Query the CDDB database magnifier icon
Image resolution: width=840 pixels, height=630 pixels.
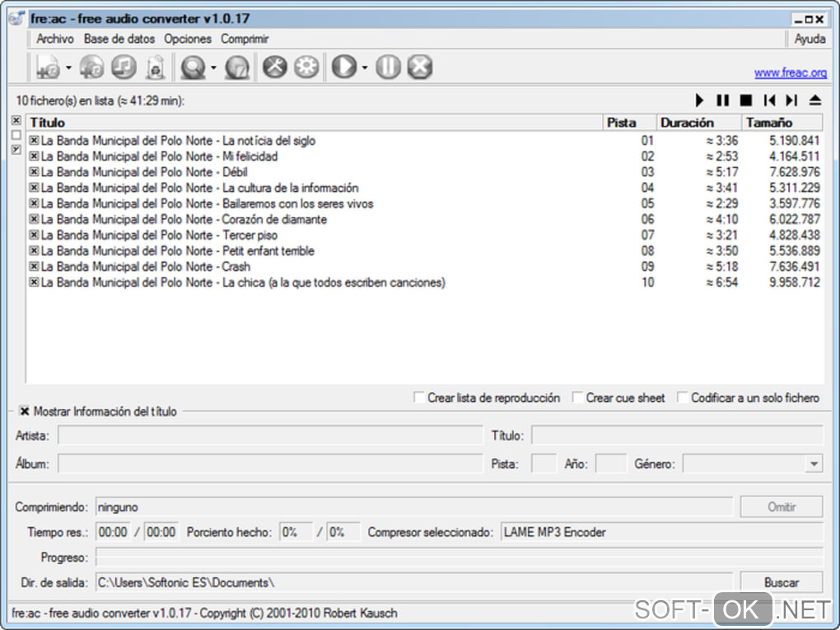[194, 68]
